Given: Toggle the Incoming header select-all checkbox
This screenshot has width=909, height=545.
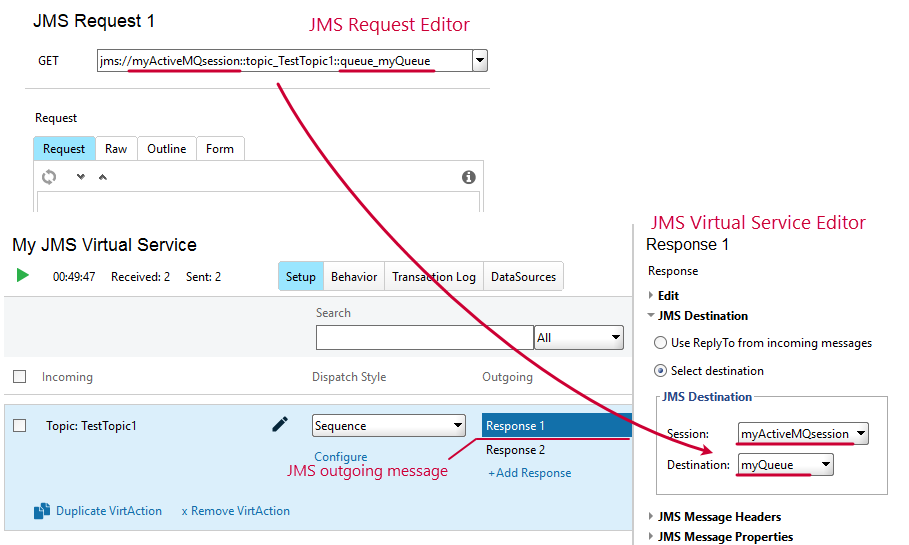Looking at the screenshot, I should click(x=20, y=377).
